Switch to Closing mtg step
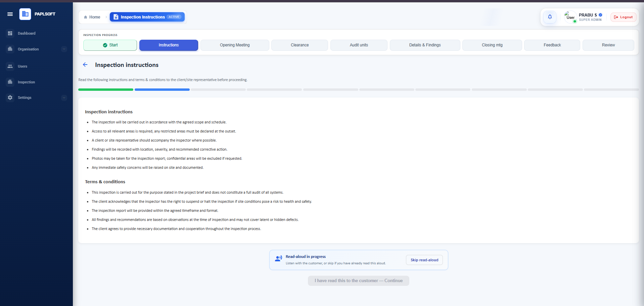This screenshot has width=644, height=306. click(x=492, y=45)
